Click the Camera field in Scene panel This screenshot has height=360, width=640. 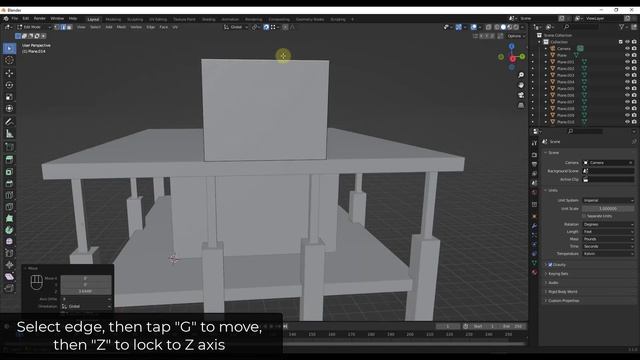[x=608, y=163]
